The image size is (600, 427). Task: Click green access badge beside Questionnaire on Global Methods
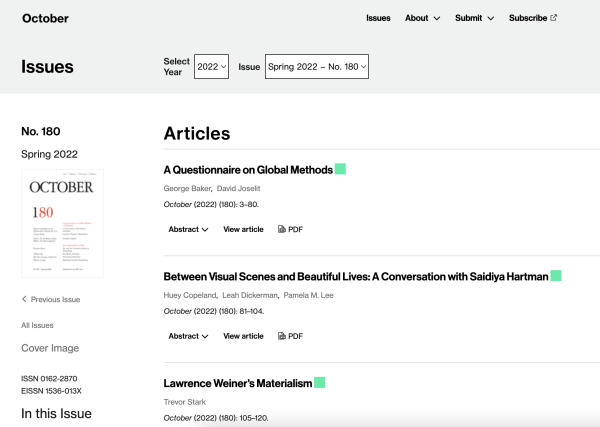tap(340, 169)
